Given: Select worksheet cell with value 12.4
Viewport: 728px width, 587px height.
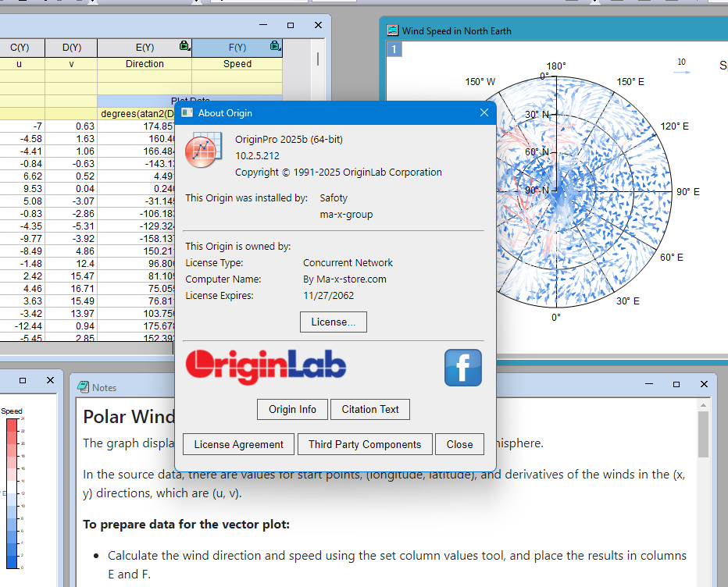Looking at the screenshot, I should point(72,264).
